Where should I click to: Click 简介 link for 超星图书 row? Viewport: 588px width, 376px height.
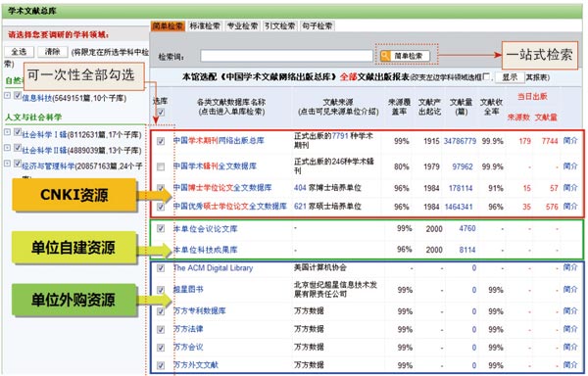[570, 290]
